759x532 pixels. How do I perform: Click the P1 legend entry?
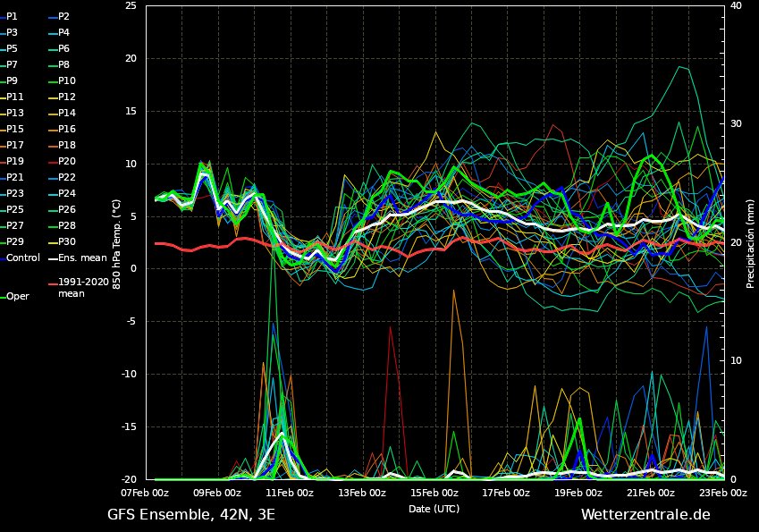pyautogui.click(x=9, y=16)
